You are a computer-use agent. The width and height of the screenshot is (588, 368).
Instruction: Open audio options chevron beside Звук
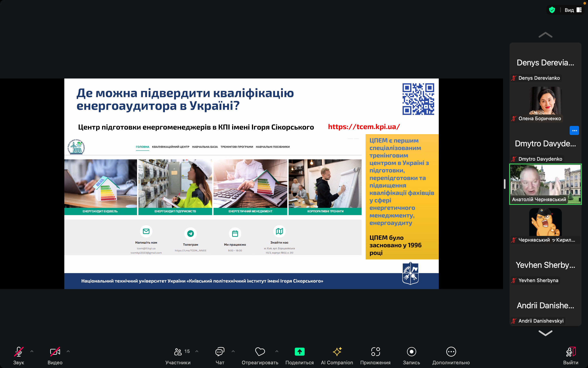coord(32,351)
